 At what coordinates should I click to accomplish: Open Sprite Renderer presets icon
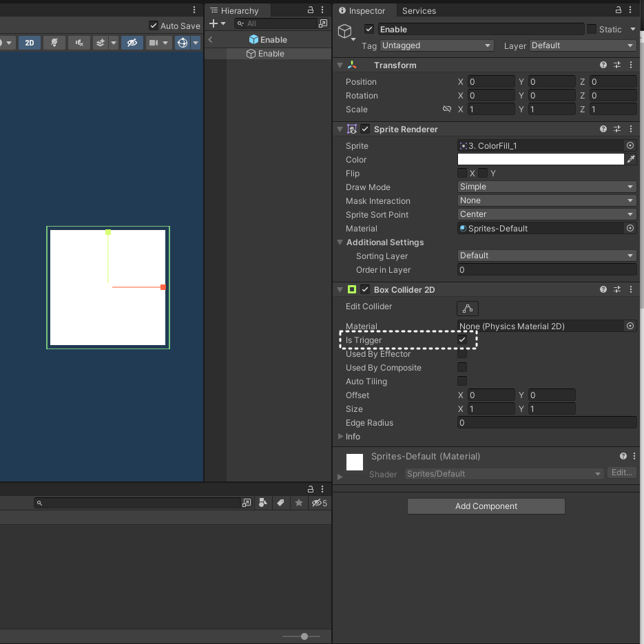(x=617, y=129)
